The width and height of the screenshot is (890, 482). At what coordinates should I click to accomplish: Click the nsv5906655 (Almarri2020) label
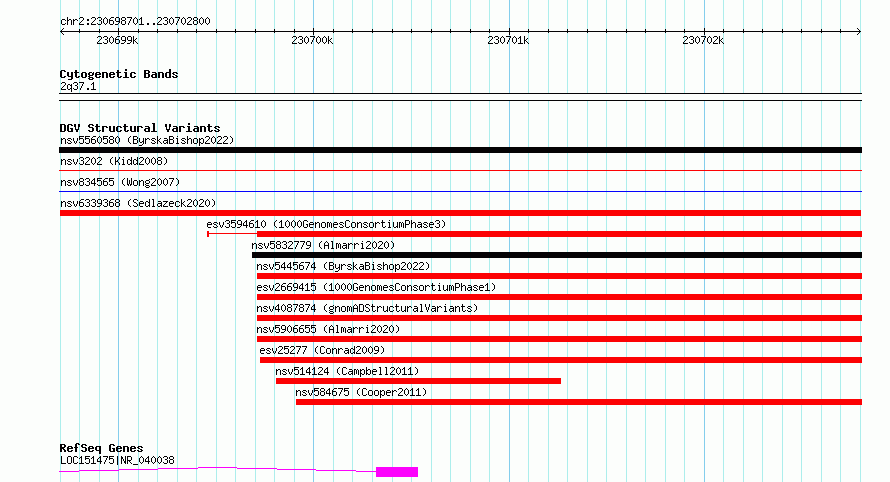tap(328, 329)
